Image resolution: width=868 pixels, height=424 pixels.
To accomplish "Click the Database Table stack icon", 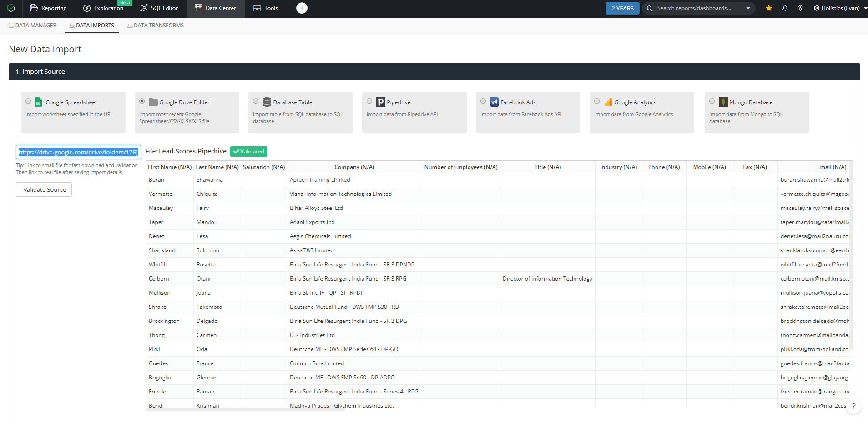I will click(267, 102).
